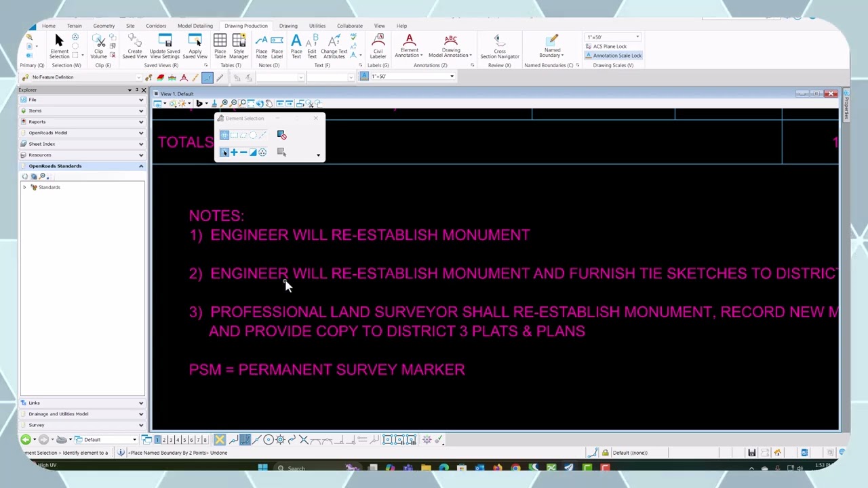Open Change Text Attributes tool
Screen dimensions: 868x488
(334, 46)
